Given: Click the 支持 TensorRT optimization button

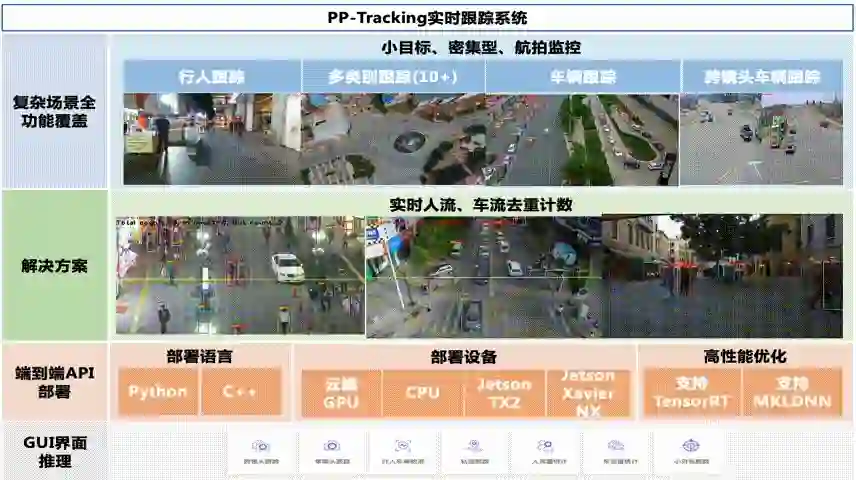Looking at the screenshot, I should (x=692, y=392).
